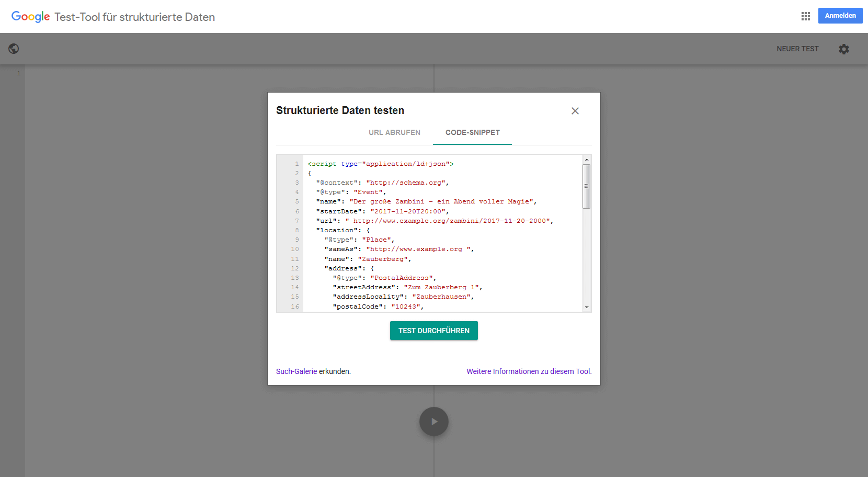Click the Anmelden sign-in button

click(840, 16)
